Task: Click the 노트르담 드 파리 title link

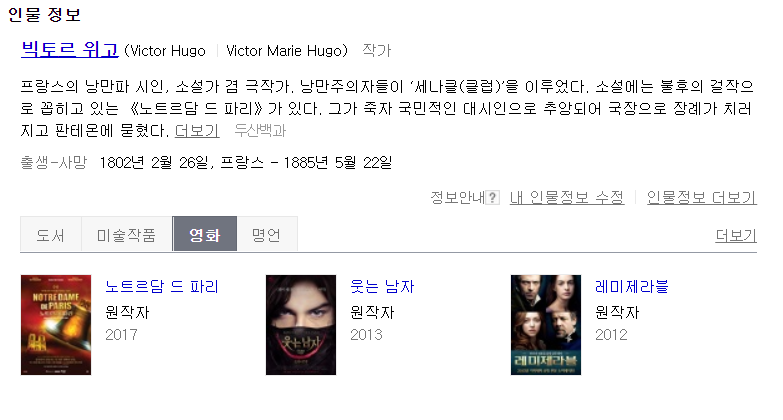Action: [162, 286]
